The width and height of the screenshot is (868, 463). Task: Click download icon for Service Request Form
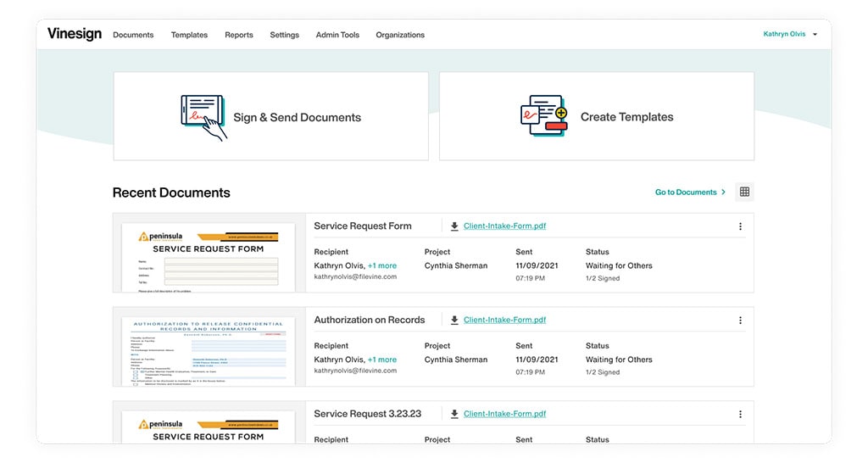click(x=454, y=226)
